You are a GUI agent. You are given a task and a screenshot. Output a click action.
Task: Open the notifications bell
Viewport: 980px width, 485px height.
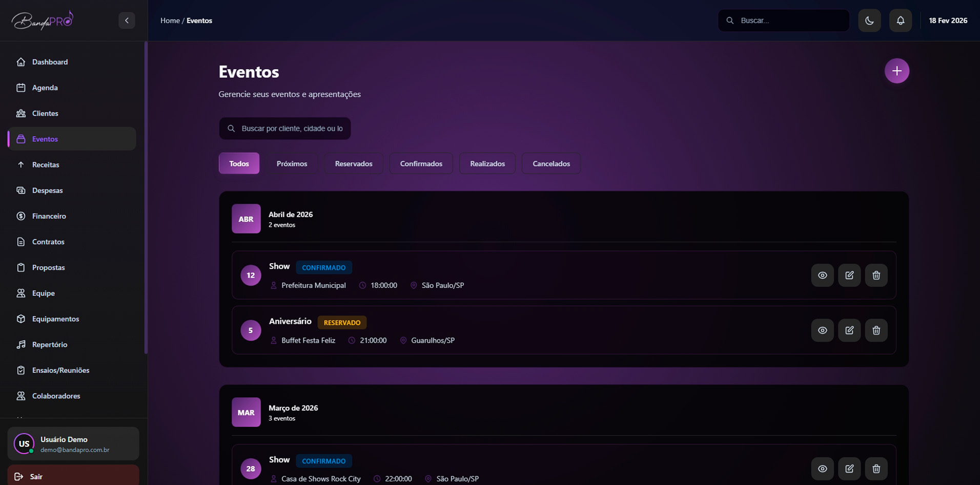900,20
